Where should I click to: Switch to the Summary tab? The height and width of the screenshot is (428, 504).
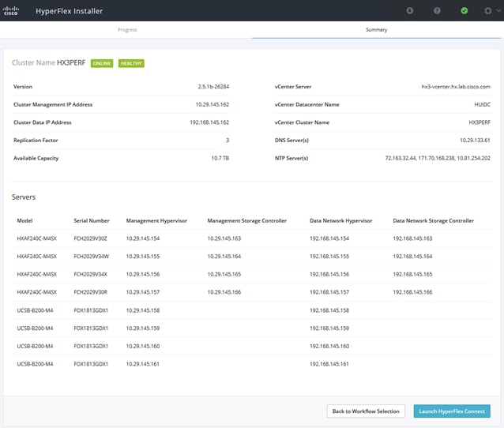pos(376,29)
